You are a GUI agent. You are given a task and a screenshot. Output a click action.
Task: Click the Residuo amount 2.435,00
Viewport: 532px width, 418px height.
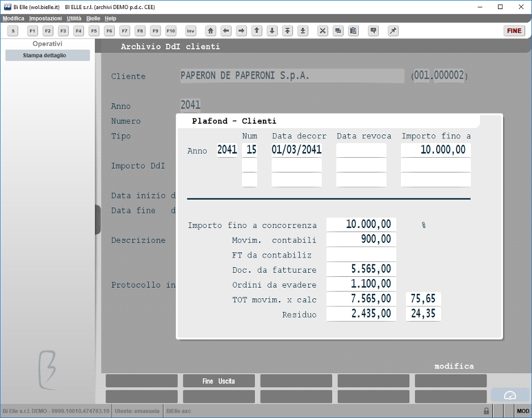point(361,314)
